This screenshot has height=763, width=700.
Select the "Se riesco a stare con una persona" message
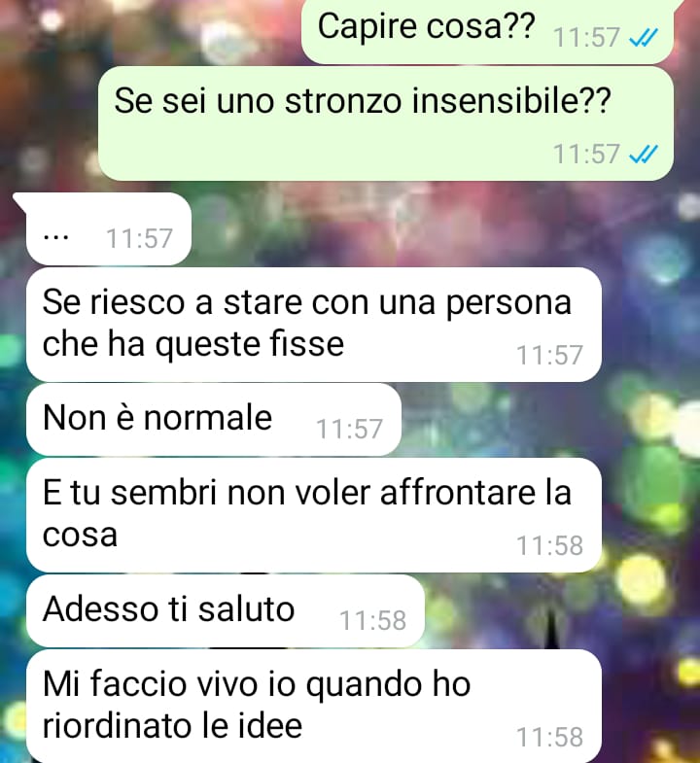click(314, 325)
